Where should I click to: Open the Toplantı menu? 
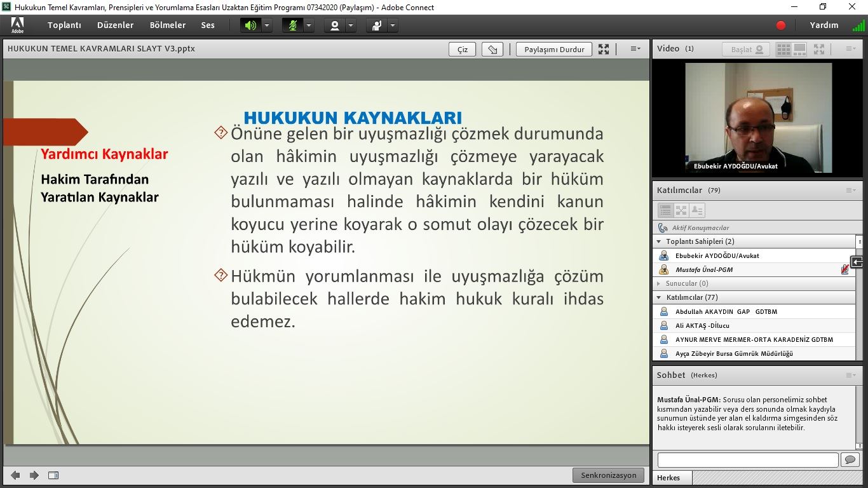click(64, 25)
